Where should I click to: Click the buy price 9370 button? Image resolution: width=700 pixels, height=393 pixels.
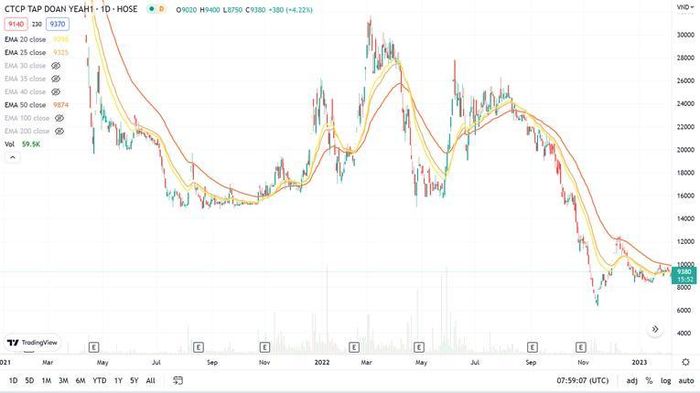point(58,24)
